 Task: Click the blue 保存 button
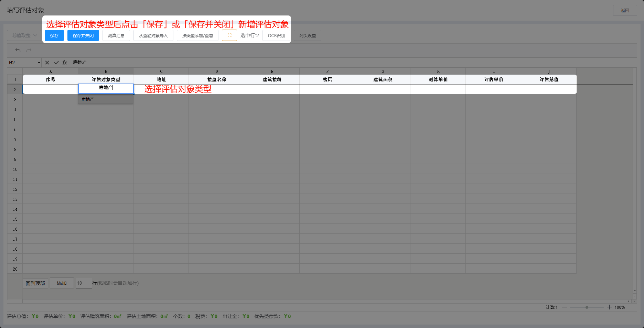[x=54, y=35]
